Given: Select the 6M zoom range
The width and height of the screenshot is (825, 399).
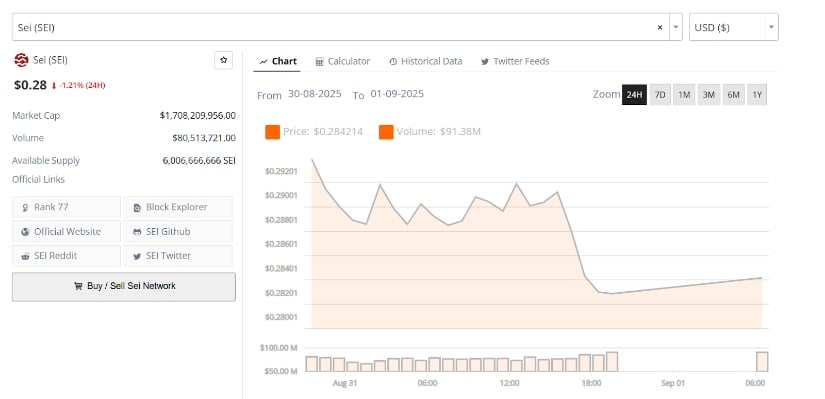Looking at the screenshot, I should [x=733, y=95].
